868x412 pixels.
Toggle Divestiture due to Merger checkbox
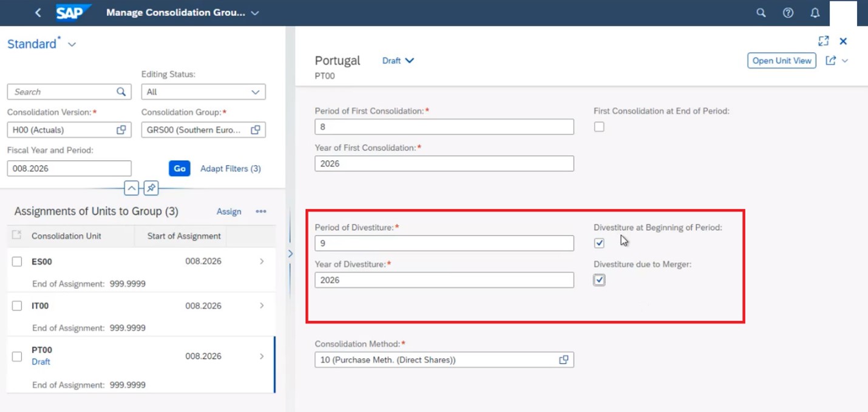pyautogui.click(x=599, y=280)
